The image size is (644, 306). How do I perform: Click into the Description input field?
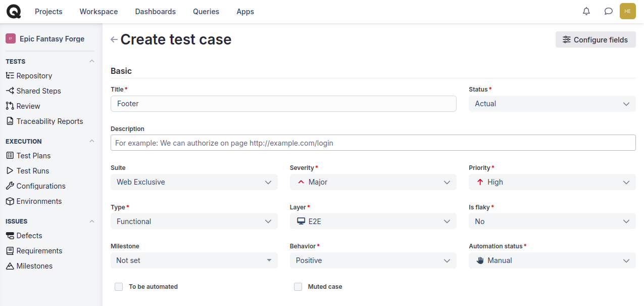tap(373, 143)
